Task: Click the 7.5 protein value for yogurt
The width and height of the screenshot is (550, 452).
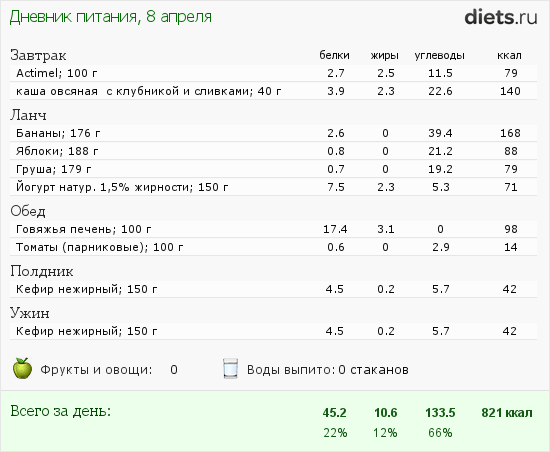Action: tap(336, 187)
